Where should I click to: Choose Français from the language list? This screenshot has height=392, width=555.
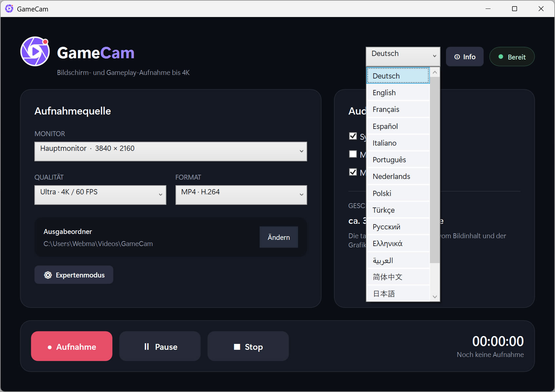(398, 109)
